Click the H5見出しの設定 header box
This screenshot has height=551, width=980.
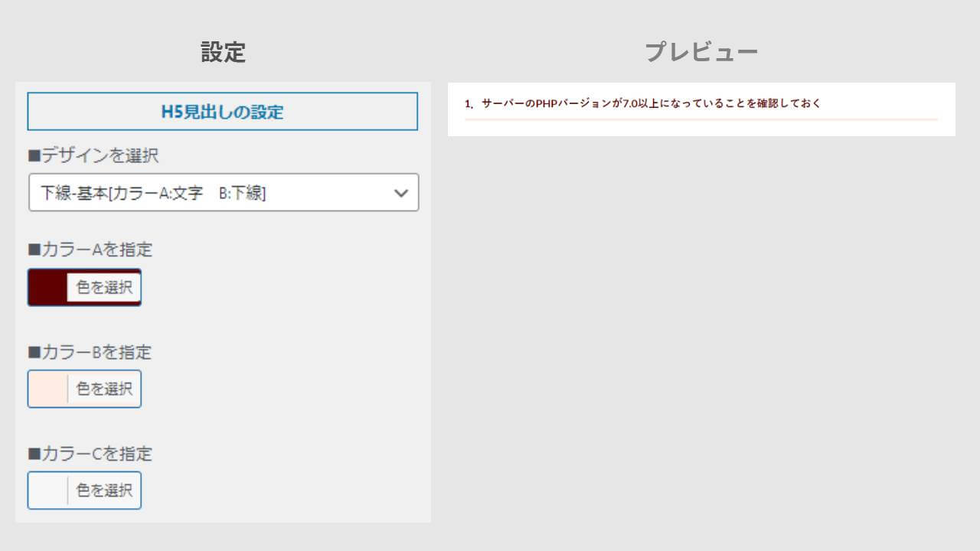click(223, 112)
